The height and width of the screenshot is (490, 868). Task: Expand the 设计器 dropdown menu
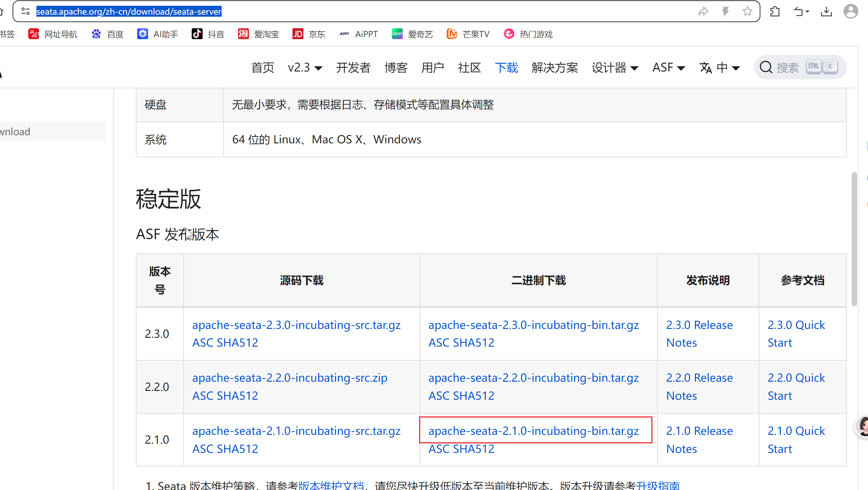coord(615,67)
